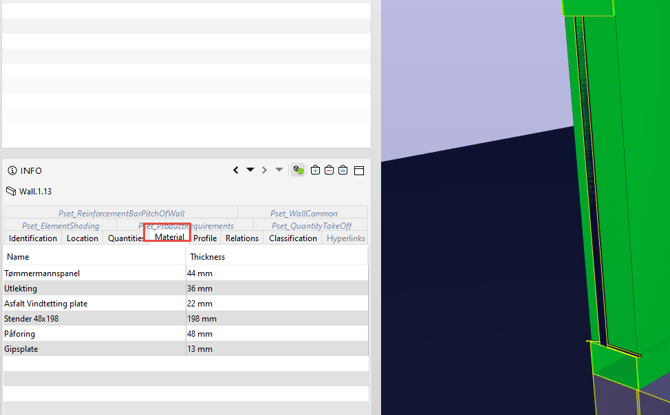Click the wall element icon beside Wall.1.13

(11, 191)
